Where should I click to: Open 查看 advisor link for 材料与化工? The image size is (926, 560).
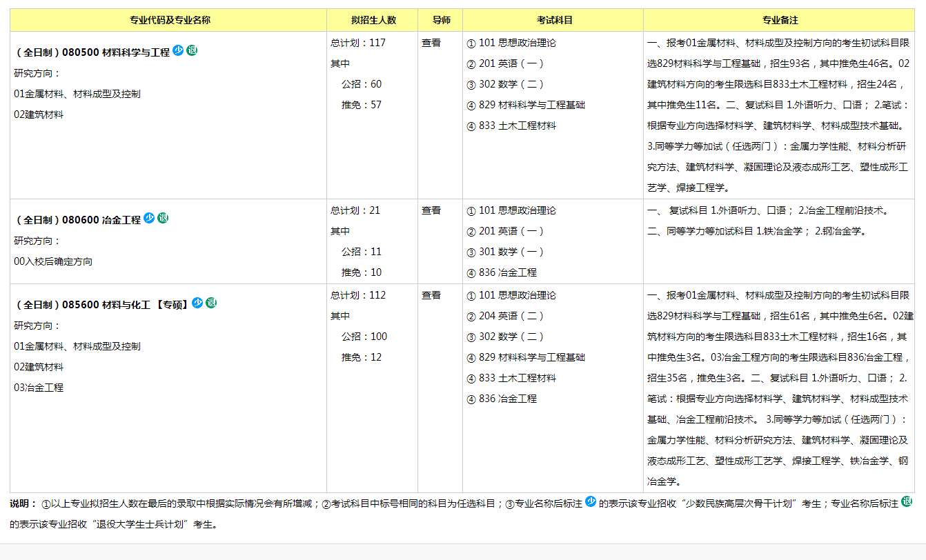pyautogui.click(x=431, y=295)
